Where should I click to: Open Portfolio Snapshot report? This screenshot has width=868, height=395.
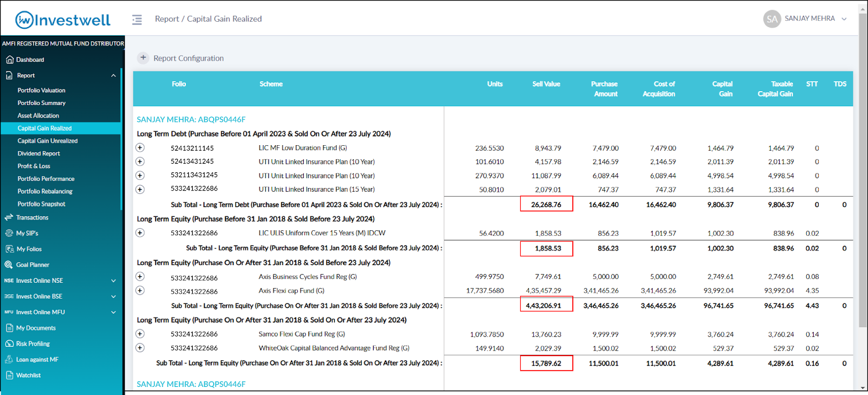click(41, 204)
